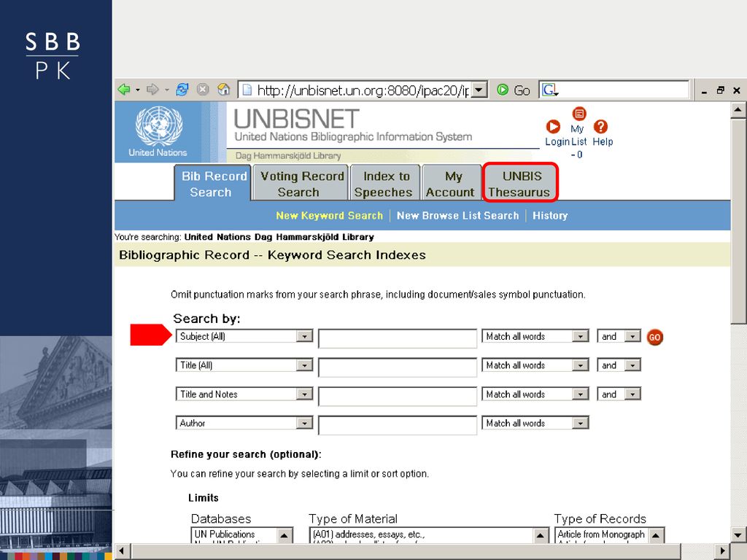Click the Type of Material list scroll-up arrow
Viewport: 747px width, 560px height.
coord(541,535)
